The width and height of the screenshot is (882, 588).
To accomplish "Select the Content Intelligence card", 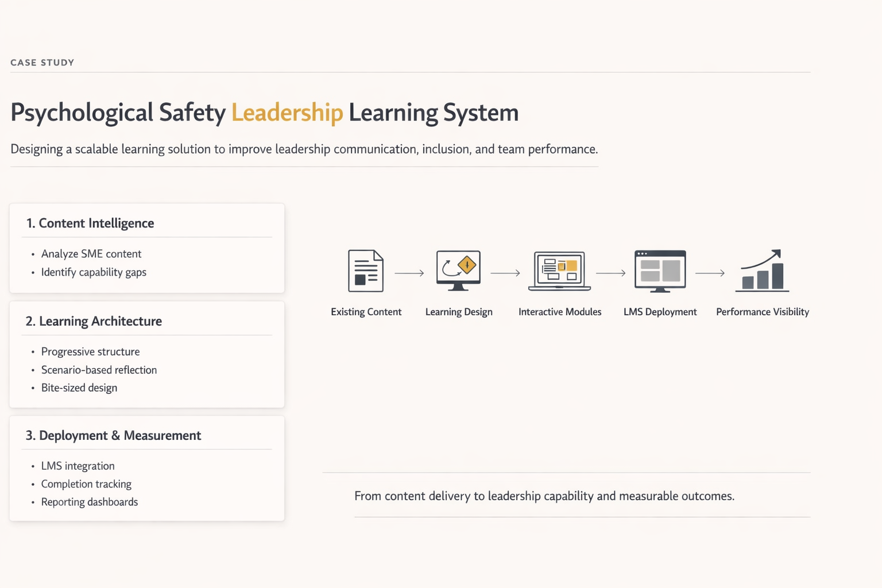I will 146,248.
